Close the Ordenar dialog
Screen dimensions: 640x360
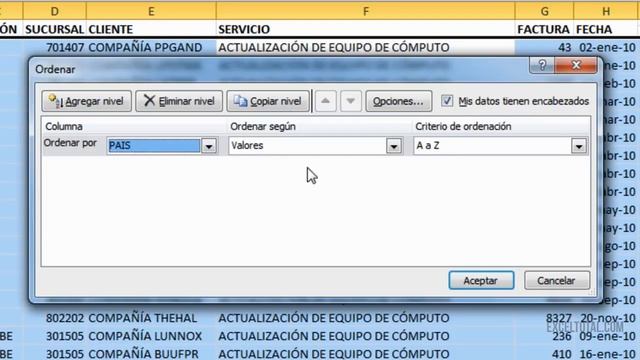coord(576,65)
